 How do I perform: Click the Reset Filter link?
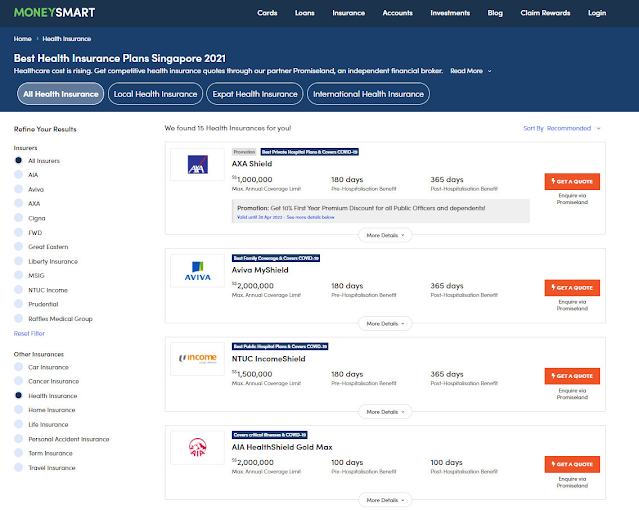click(29, 333)
